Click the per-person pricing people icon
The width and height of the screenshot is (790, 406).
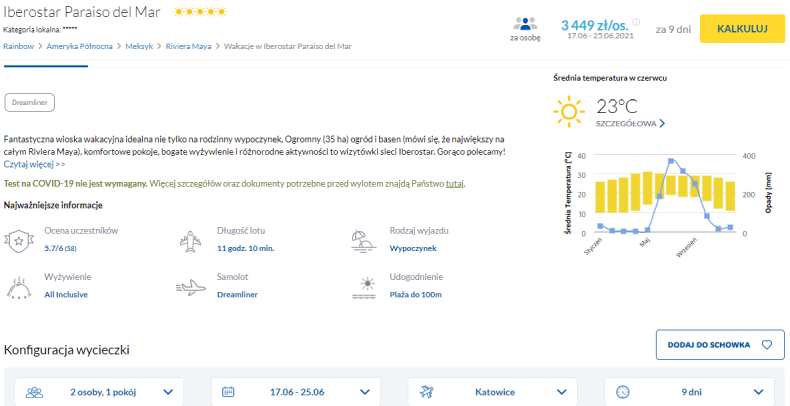click(525, 23)
